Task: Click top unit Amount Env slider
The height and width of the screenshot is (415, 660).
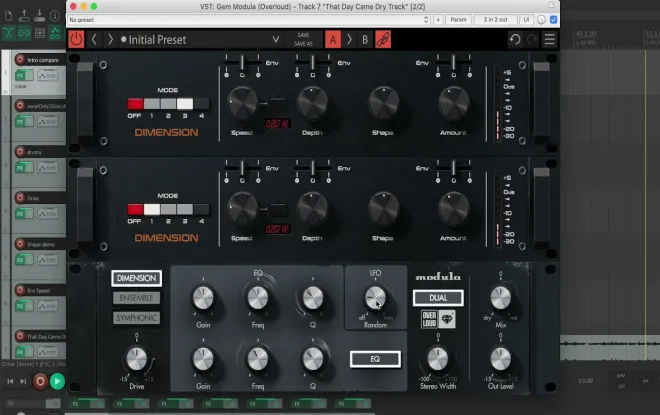Action: coord(453,63)
